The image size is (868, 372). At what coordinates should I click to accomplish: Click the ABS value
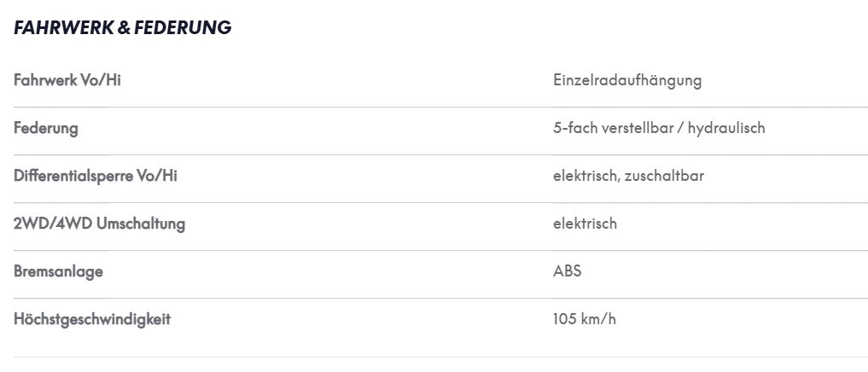(567, 272)
